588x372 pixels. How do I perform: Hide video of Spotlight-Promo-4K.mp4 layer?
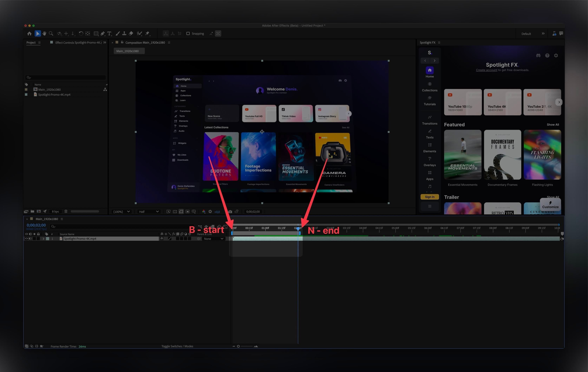[x=26, y=239]
